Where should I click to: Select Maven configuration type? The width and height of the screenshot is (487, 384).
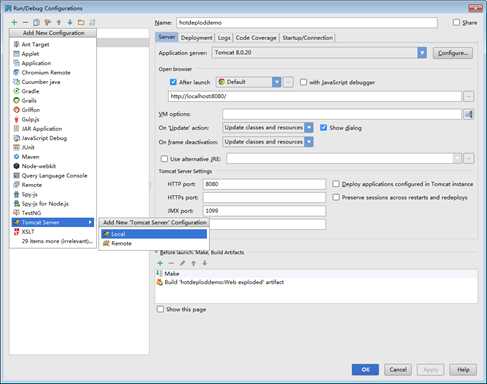[x=53, y=157]
